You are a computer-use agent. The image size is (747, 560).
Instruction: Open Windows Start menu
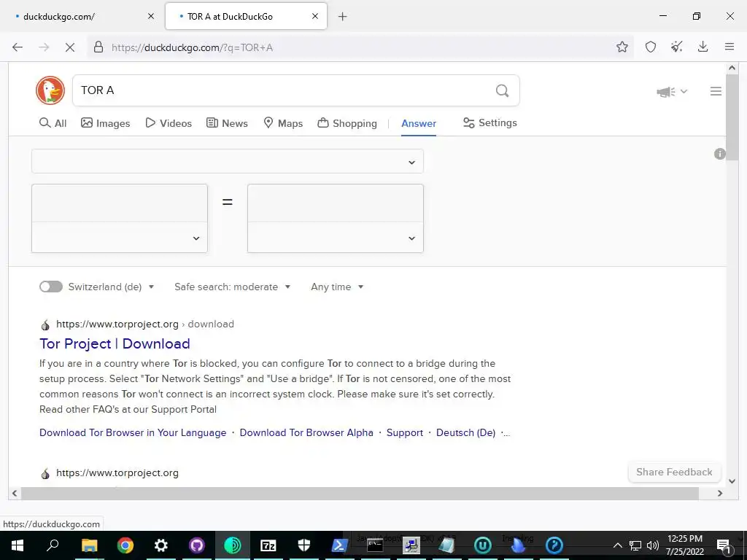[18, 545]
